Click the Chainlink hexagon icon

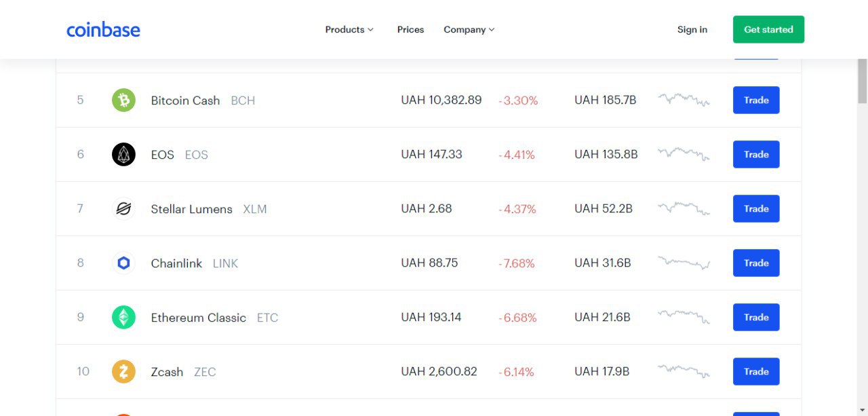coord(123,263)
